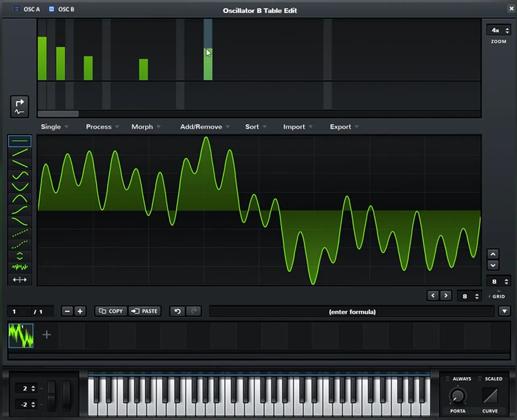Select the falling S-curve draw shape

coord(19,221)
